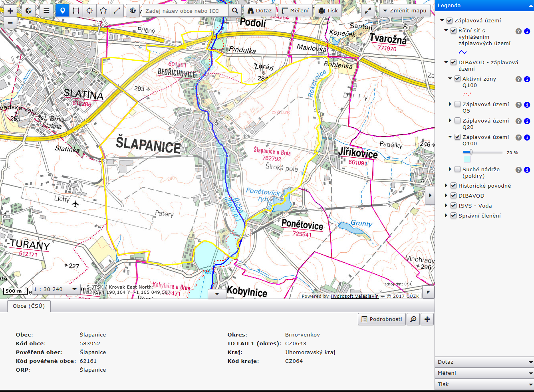Image resolution: width=534 pixels, height=392 pixels.
Task: Open help for Říční síť layer
Action: tap(518, 31)
